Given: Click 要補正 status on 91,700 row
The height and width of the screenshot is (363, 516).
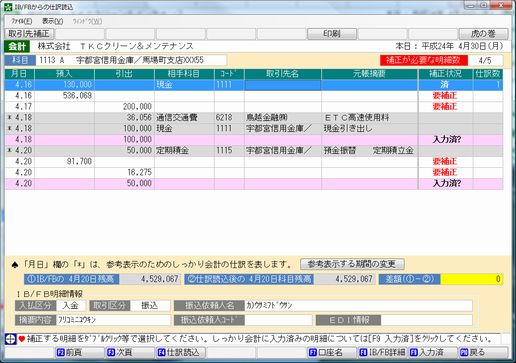Looking at the screenshot, I should (445, 162).
